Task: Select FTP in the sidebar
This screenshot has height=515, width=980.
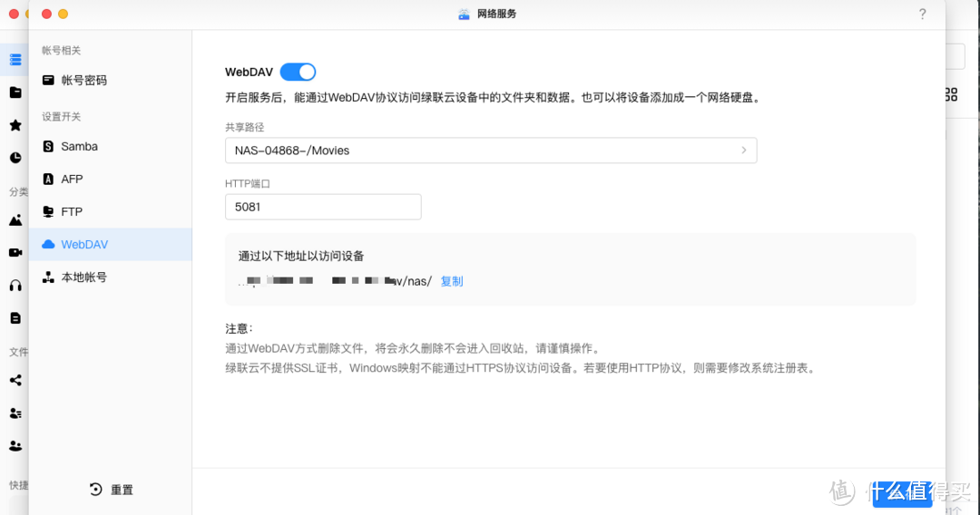Action: pos(110,211)
